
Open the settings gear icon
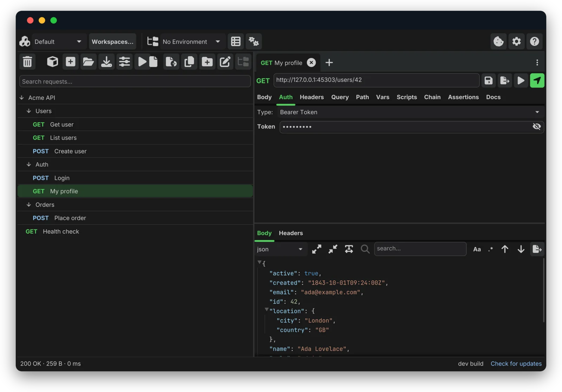[x=516, y=41]
